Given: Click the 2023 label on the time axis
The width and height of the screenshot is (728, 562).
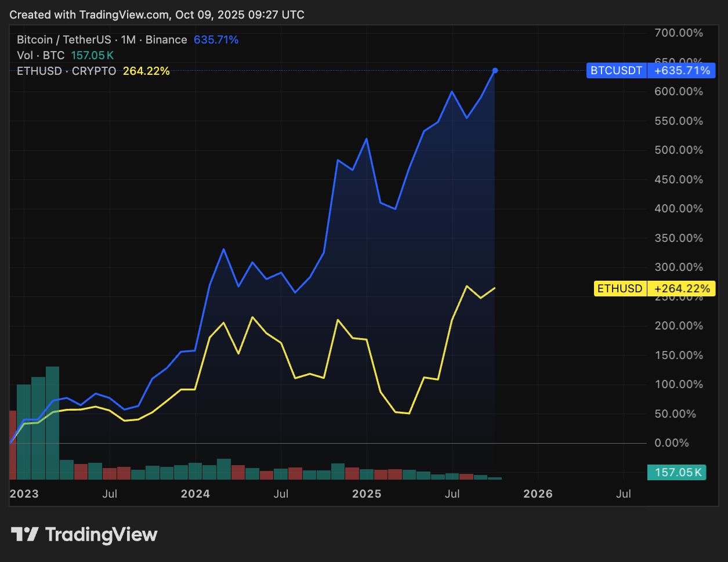Looking at the screenshot, I should point(24,494).
